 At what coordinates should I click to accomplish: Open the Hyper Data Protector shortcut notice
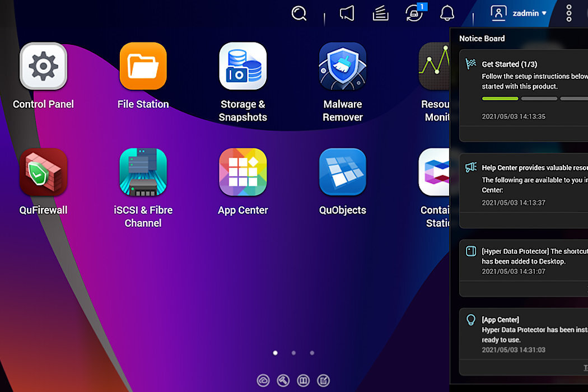[524, 268]
